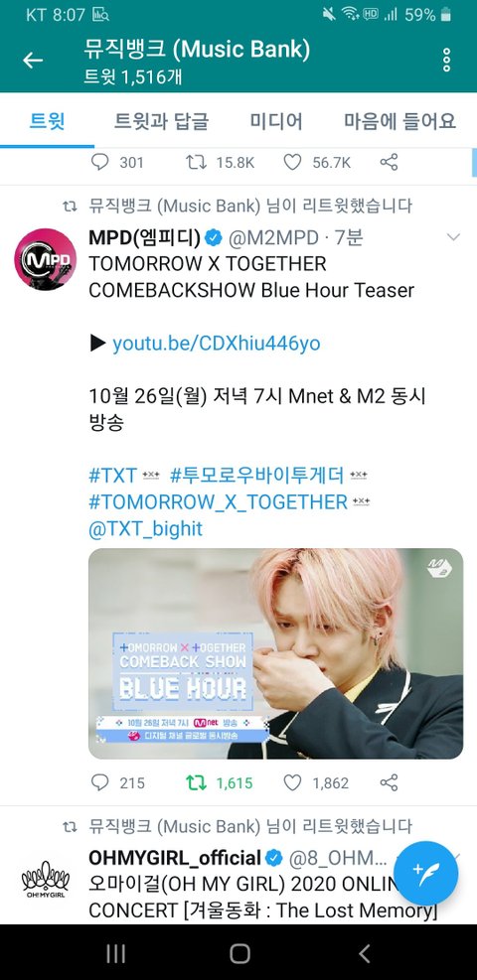Switch to 트윗과 답글 tab
This screenshot has width=477, height=980.
[161, 120]
